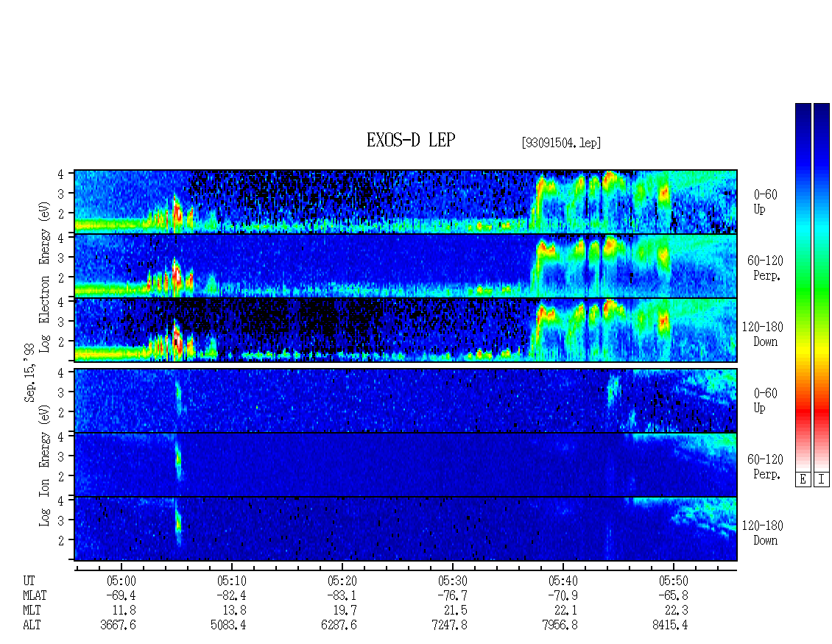This screenshot has width=832, height=644.
Task: Click the 0-60 Up label beside electron panels
Action: pyautogui.click(x=765, y=202)
